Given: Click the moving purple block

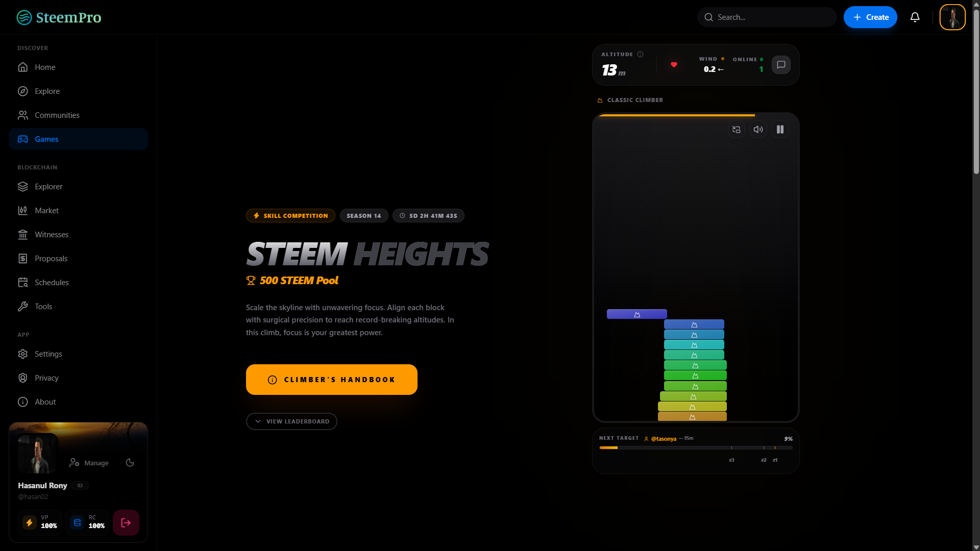Looking at the screenshot, I should click(x=636, y=314).
